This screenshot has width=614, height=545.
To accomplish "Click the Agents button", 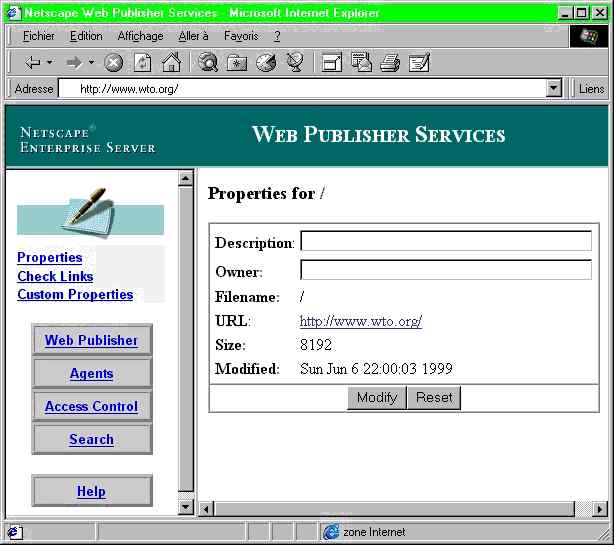I will click(92, 374).
